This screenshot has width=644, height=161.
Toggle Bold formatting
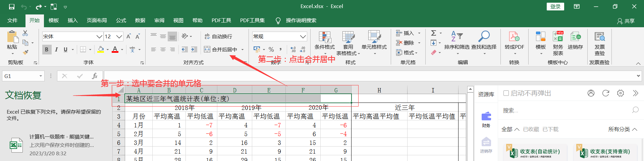coord(47,49)
